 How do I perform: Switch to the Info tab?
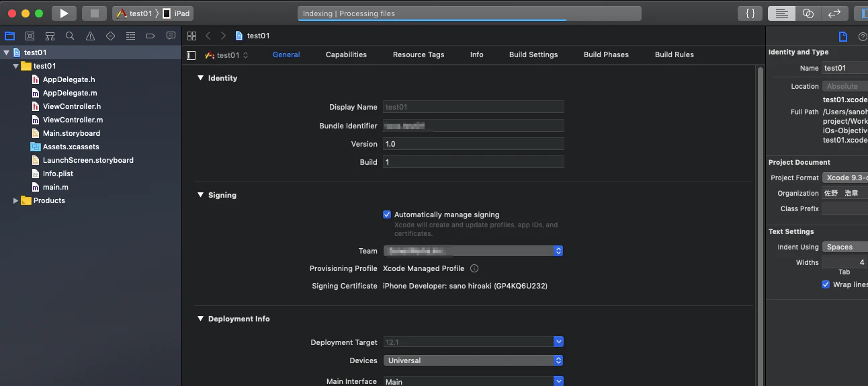tap(476, 54)
